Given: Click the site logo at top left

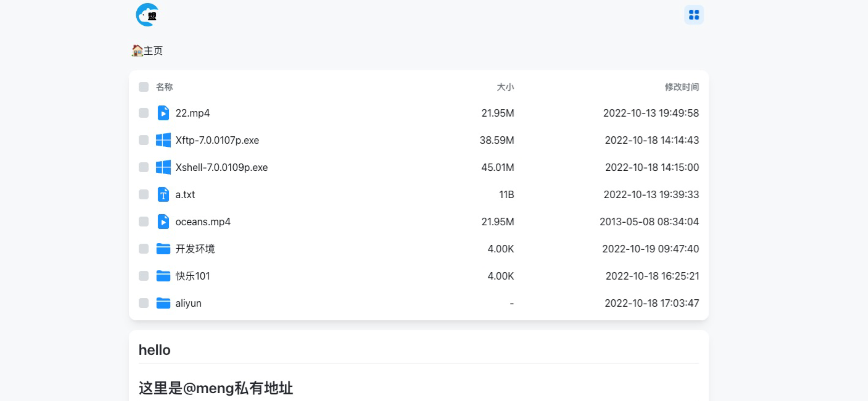Looking at the screenshot, I should pyautogui.click(x=147, y=15).
